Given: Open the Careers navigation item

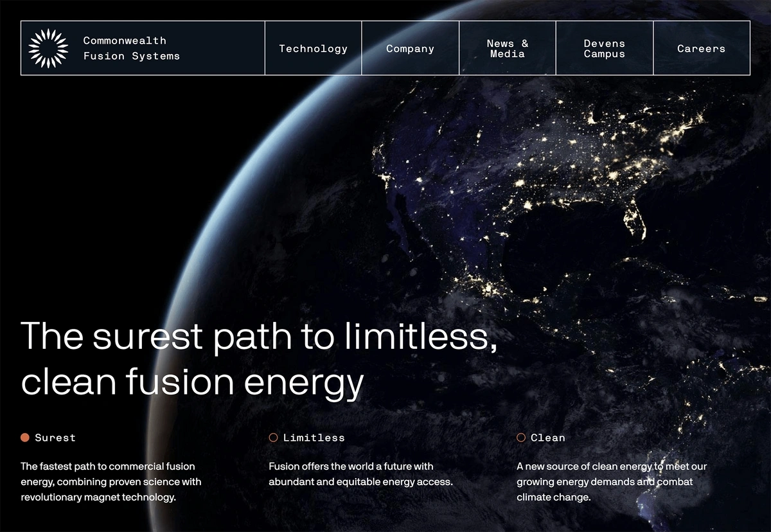Looking at the screenshot, I should (702, 48).
